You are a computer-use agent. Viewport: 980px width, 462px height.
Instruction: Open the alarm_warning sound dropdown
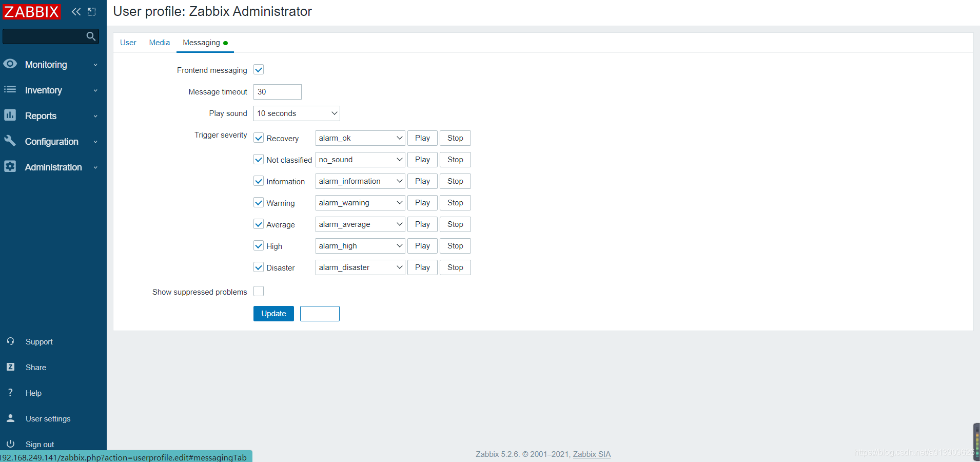click(360, 203)
